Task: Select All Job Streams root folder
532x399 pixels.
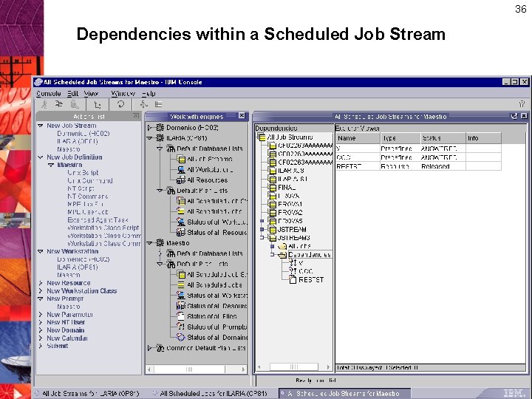Action: [x=290, y=137]
